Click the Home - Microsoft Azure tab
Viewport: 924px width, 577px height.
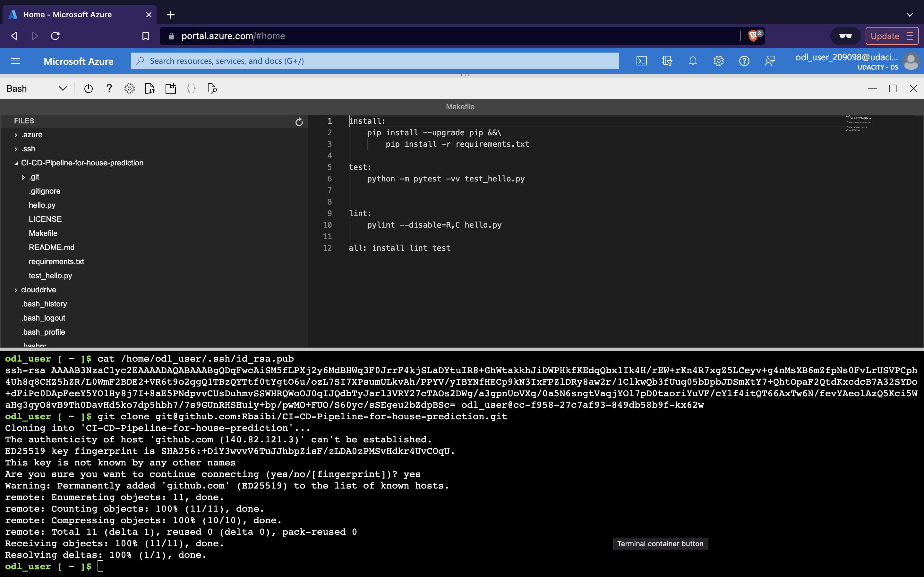click(68, 14)
